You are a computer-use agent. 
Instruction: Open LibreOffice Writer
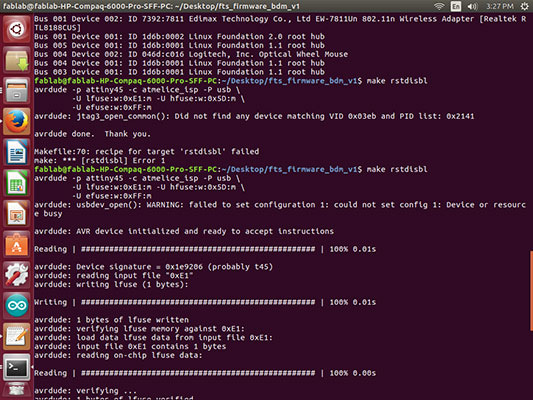(x=17, y=152)
